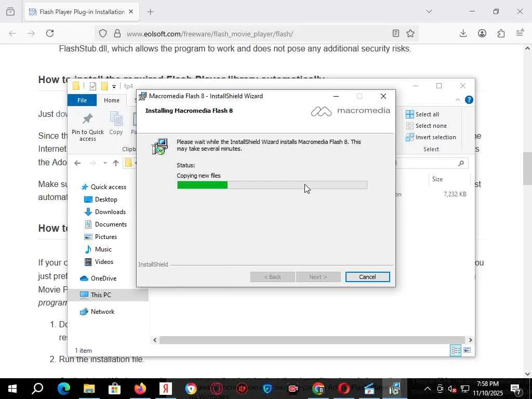The height and width of the screenshot is (399, 532).
Task: Open Explorer recent locations dropdown arrow
Action: [x=105, y=163]
